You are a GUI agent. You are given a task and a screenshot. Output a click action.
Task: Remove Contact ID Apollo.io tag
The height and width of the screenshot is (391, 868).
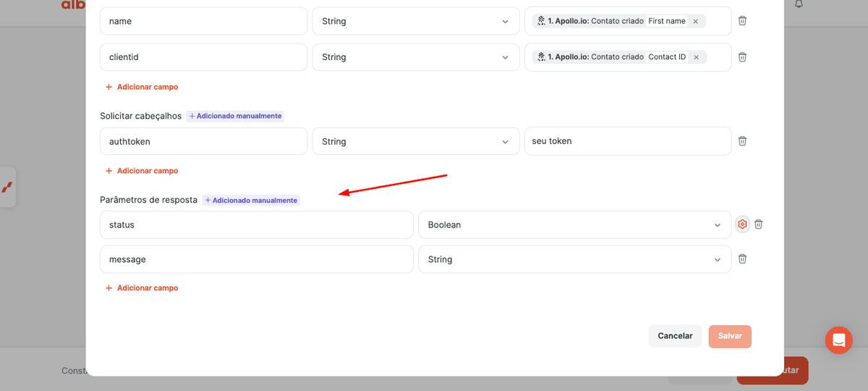[697, 57]
